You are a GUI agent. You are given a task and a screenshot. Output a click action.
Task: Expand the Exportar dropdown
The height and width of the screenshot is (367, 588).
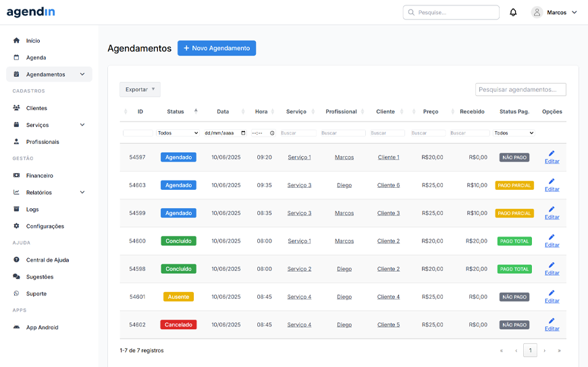click(140, 89)
